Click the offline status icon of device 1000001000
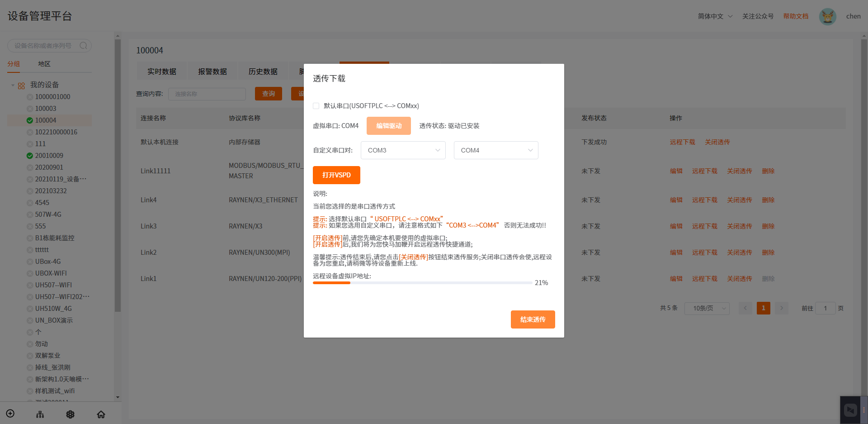 pos(30,97)
